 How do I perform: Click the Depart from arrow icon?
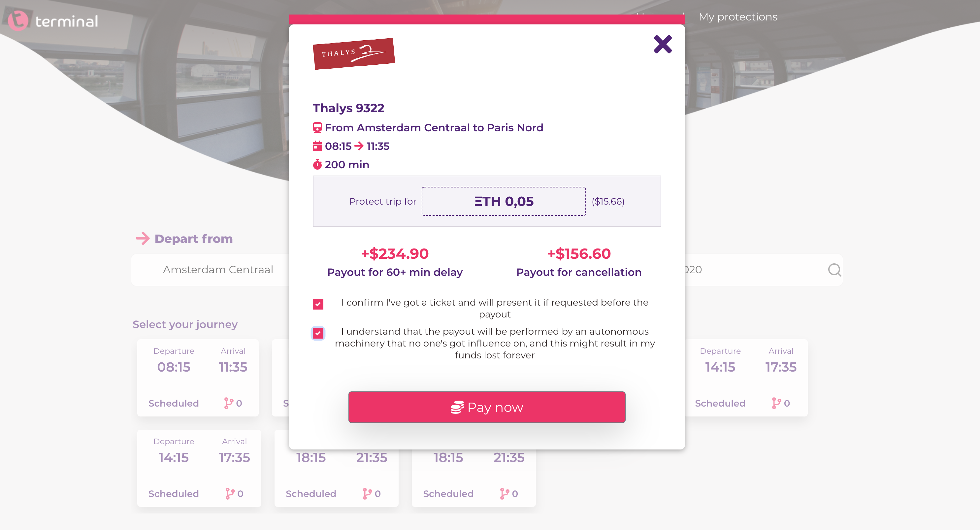click(x=143, y=239)
